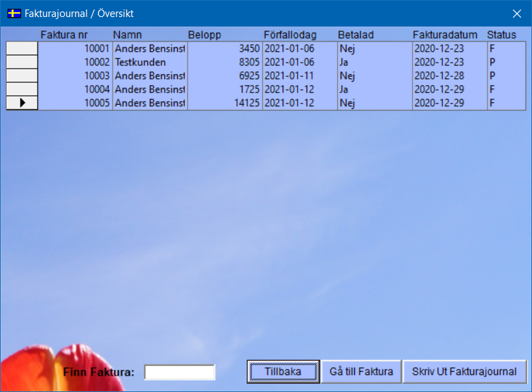Focus the Finn Faktura search field
Viewport: 532px width, 392px height.
(180, 372)
